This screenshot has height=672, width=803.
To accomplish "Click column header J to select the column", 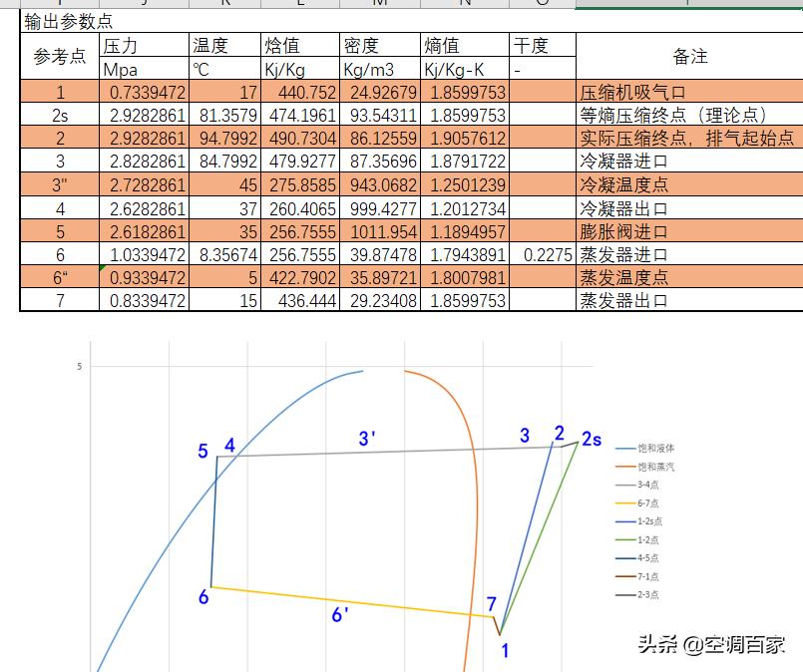I will 144,4.
